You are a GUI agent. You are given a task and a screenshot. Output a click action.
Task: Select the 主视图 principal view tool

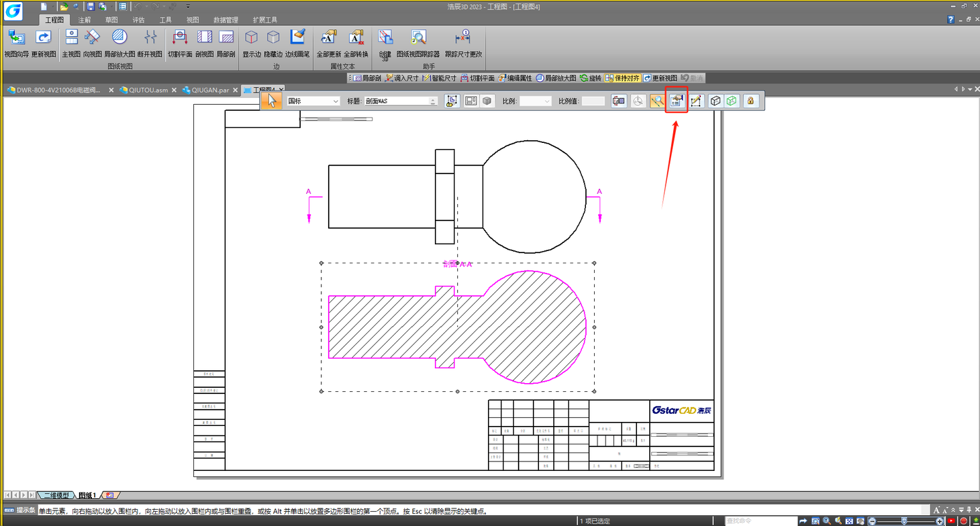[71, 38]
